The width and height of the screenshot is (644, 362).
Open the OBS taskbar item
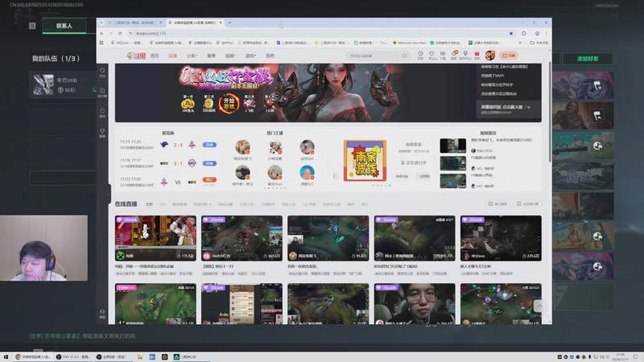point(73,357)
